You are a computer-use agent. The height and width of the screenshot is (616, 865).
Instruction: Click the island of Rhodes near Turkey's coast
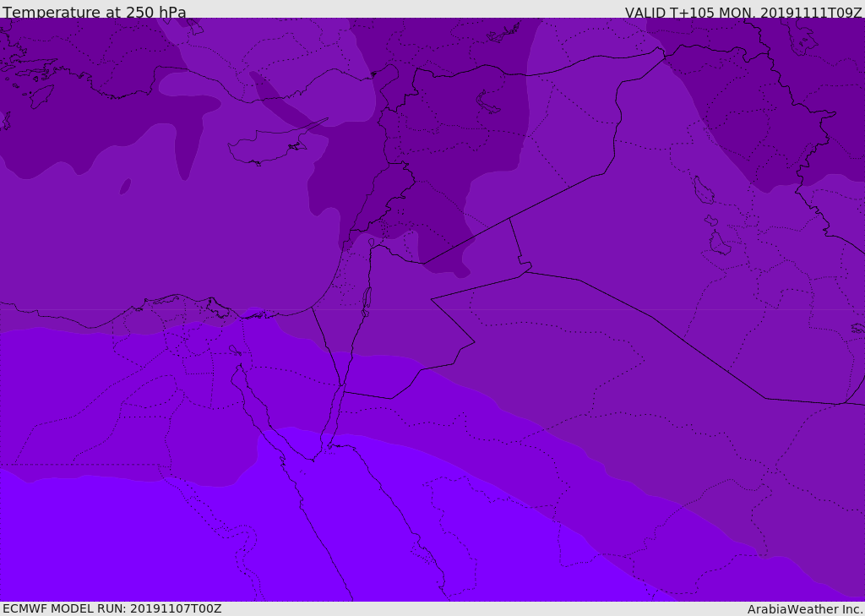coord(41,96)
